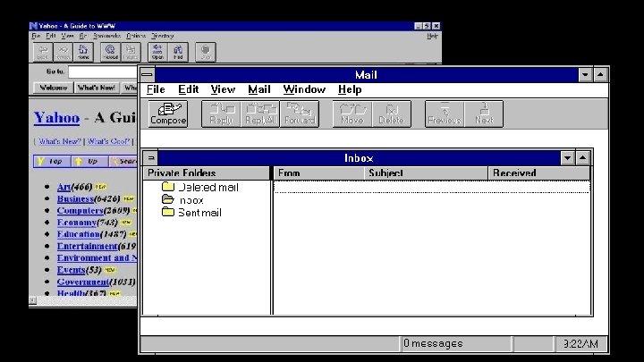The width and height of the screenshot is (644, 362).
Task: Sort messages by Received column header
Action: tap(538, 173)
